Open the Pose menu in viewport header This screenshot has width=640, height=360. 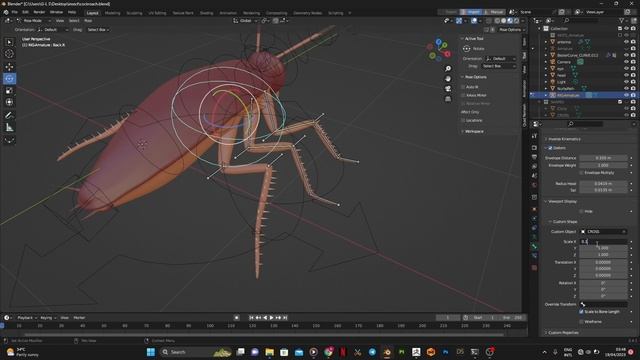pyautogui.click(x=88, y=20)
